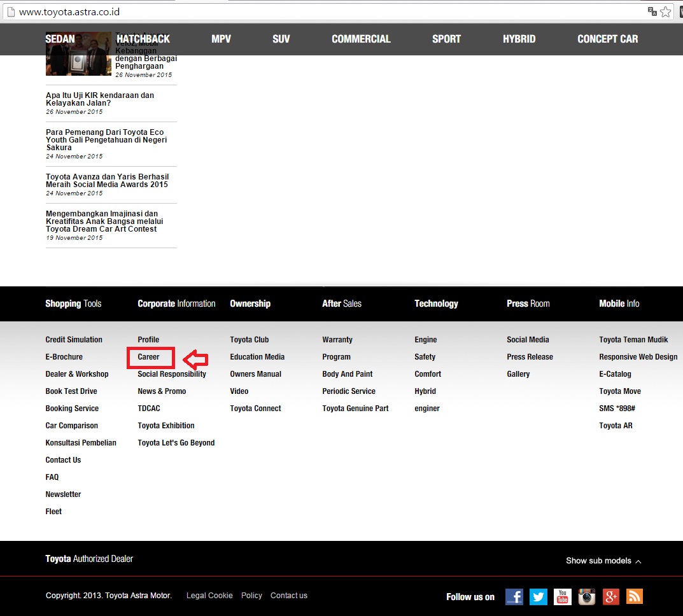
Task: Open Periodic Service link
Action: point(349,391)
